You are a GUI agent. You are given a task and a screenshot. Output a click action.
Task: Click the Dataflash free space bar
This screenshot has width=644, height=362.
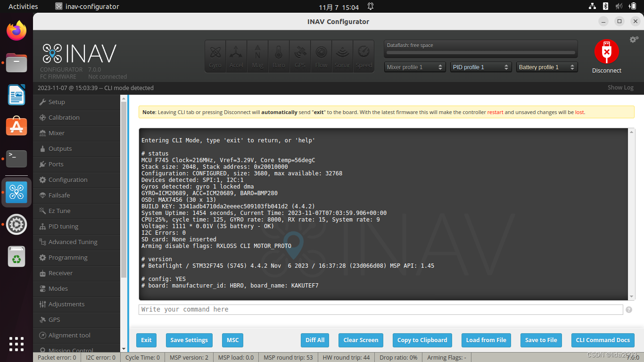481,52
